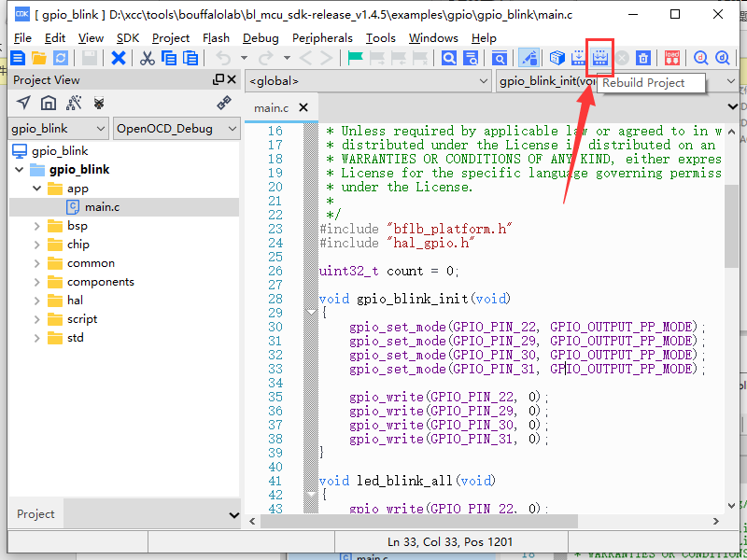
Task: Expand the components folder
Action: click(x=36, y=282)
